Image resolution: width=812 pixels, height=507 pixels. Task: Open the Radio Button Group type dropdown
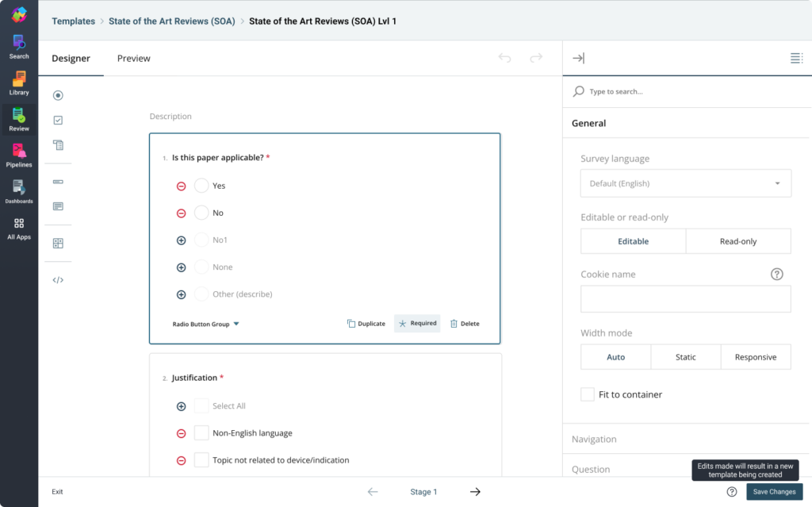coord(206,324)
